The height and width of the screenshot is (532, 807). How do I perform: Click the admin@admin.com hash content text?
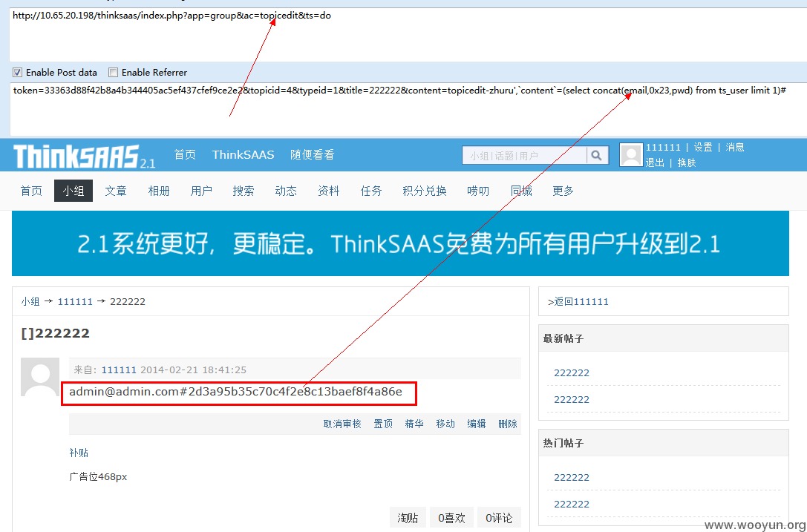[236, 392]
